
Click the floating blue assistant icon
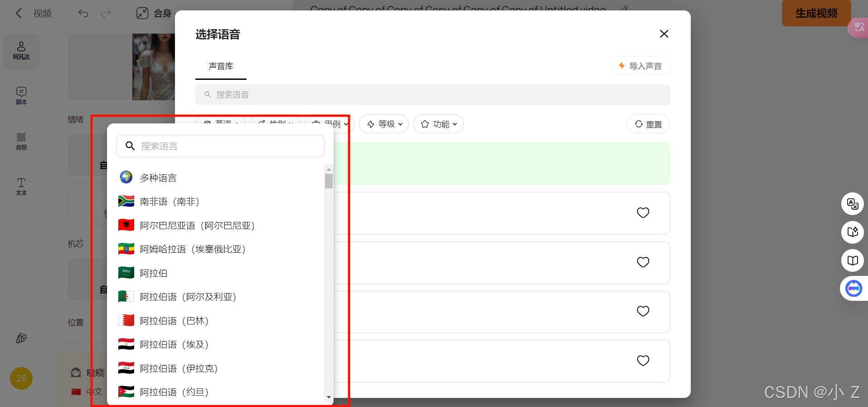point(853,289)
